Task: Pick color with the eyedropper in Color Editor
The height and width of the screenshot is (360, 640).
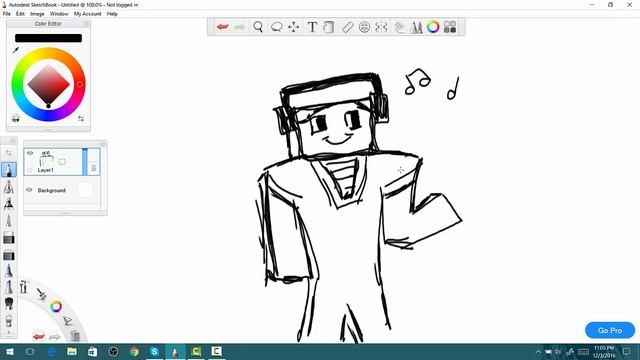Action: click(x=16, y=50)
